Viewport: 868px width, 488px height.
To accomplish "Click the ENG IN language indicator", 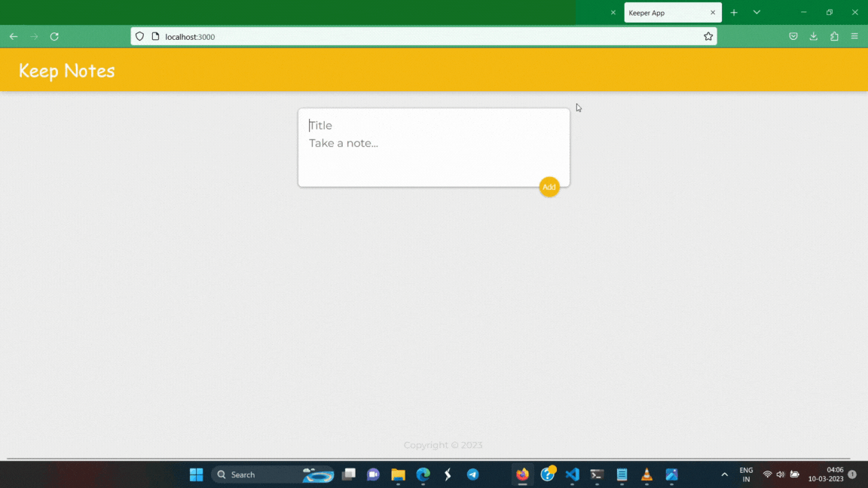I will [x=746, y=474].
